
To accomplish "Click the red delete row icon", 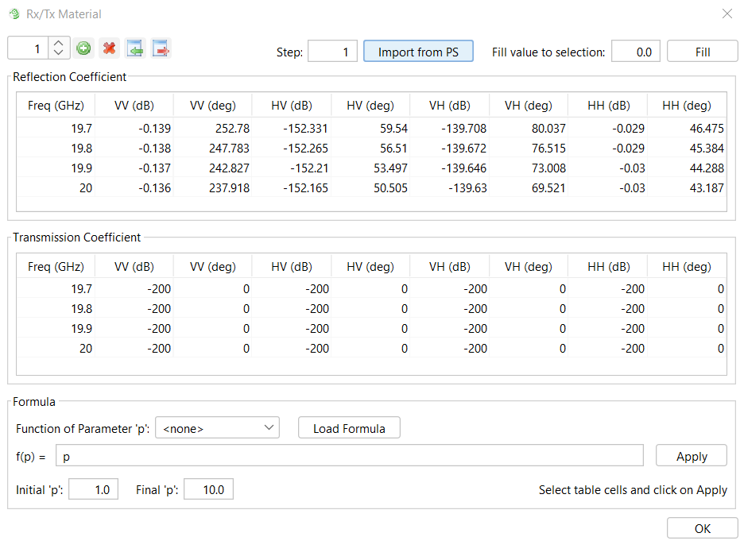I will [x=110, y=48].
